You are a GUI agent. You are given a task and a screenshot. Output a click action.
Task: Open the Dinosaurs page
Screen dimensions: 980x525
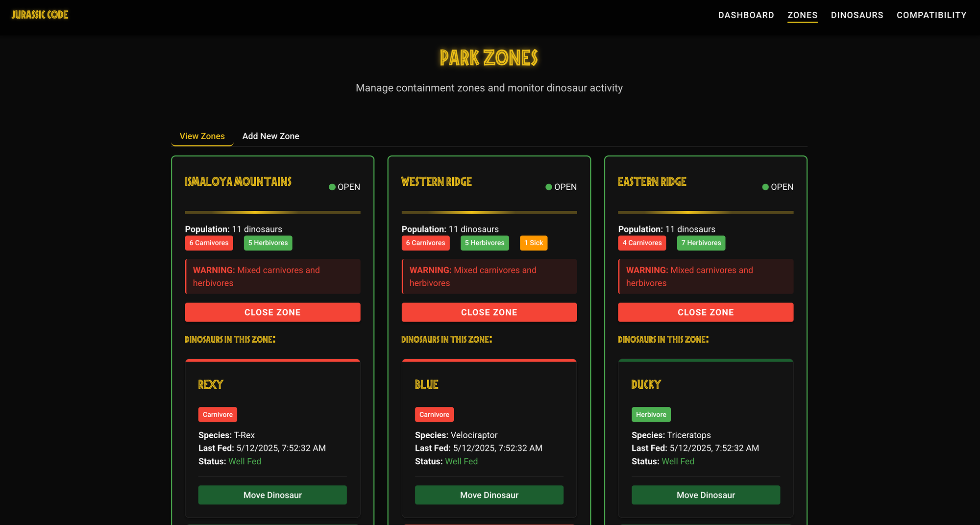(857, 15)
